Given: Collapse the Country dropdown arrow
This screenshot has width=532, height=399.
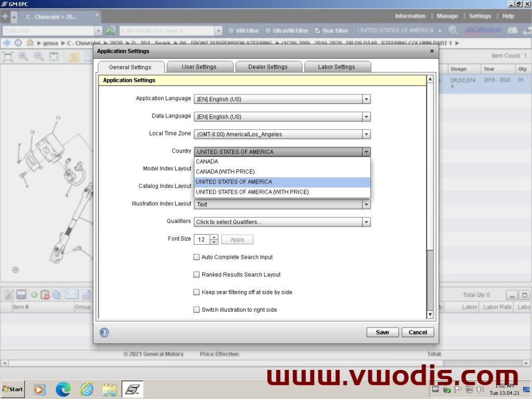Looking at the screenshot, I should click(x=366, y=152).
